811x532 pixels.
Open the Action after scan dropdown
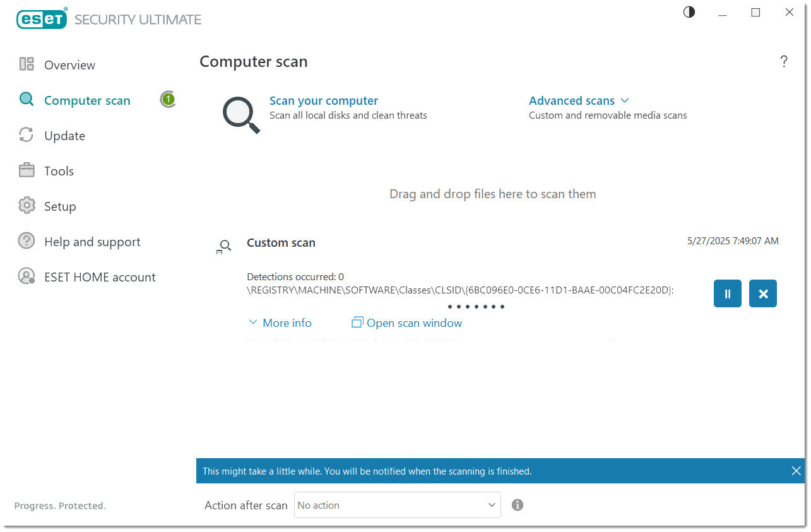pos(398,505)
